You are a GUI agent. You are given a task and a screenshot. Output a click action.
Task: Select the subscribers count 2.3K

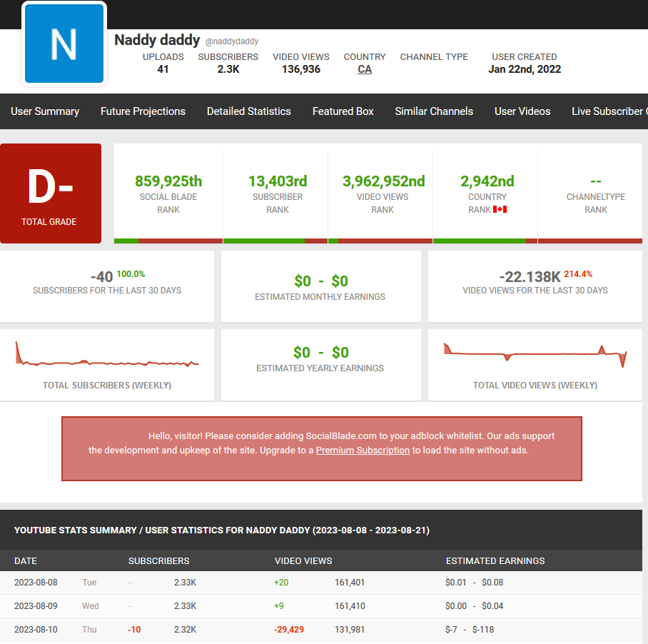[228, 69]
